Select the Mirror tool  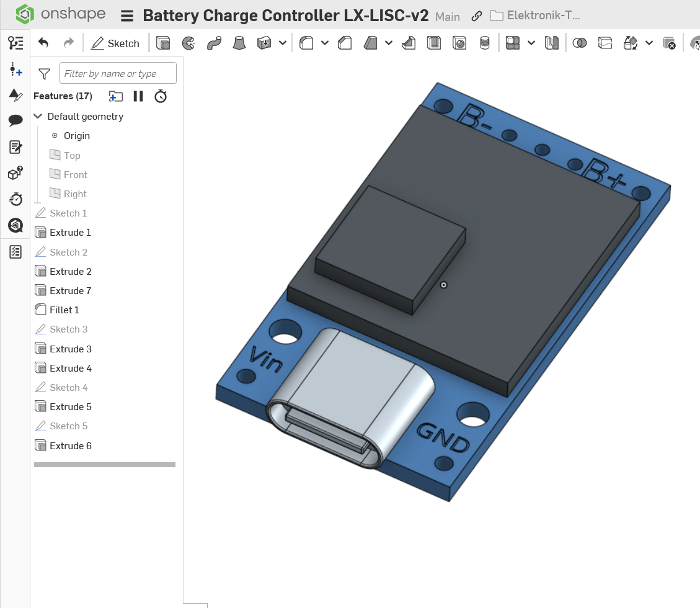point(552,43)
